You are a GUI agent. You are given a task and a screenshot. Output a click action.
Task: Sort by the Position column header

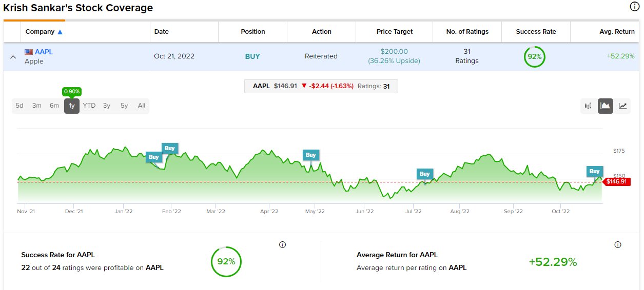tap(253, 32)
